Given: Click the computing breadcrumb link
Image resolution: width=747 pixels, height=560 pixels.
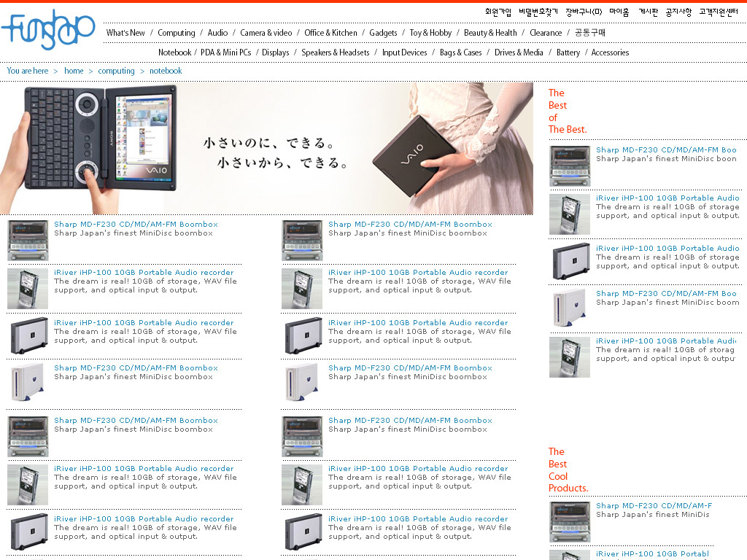Looking at the screenshot, I should (x=116, y=71).
